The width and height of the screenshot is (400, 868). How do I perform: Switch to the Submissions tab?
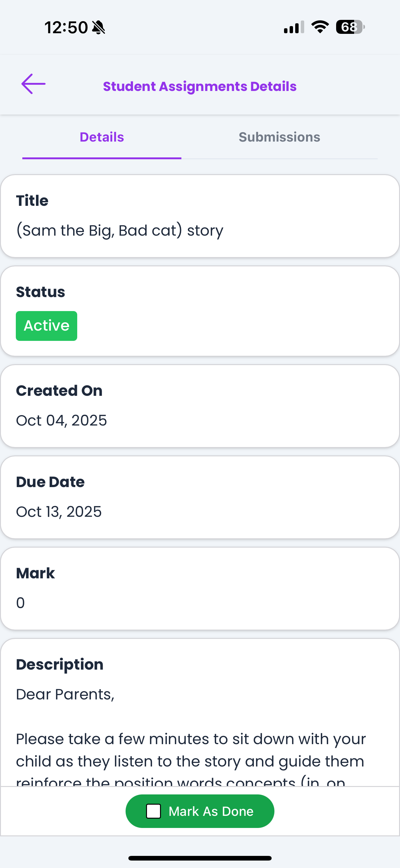[279, 138]
